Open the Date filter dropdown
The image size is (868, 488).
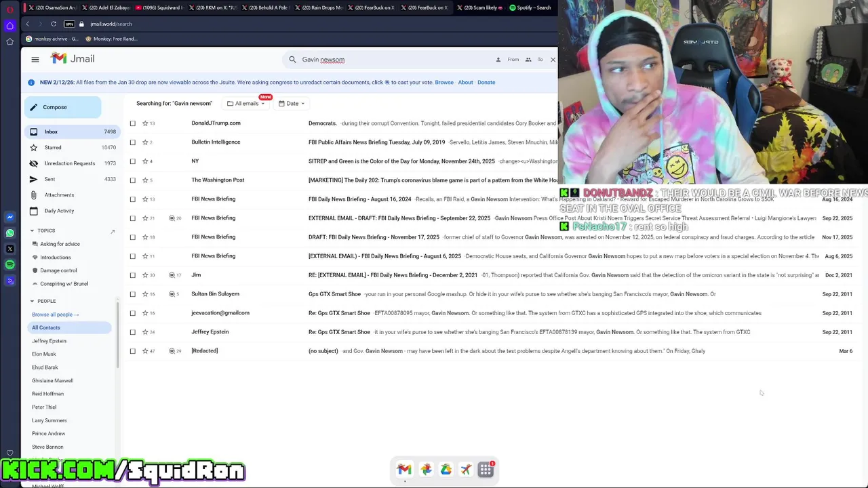(292, 104)
